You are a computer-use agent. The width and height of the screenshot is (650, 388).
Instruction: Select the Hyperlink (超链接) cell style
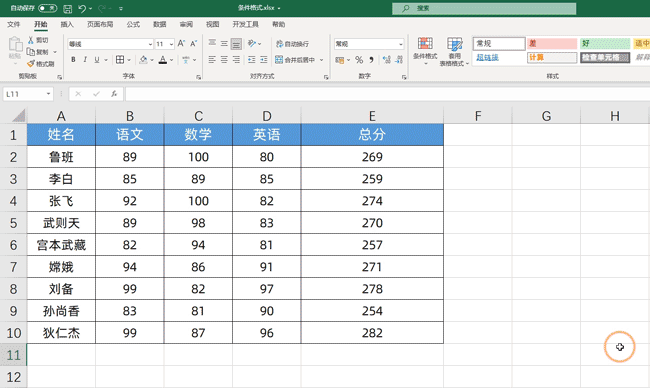click(499, 58)
